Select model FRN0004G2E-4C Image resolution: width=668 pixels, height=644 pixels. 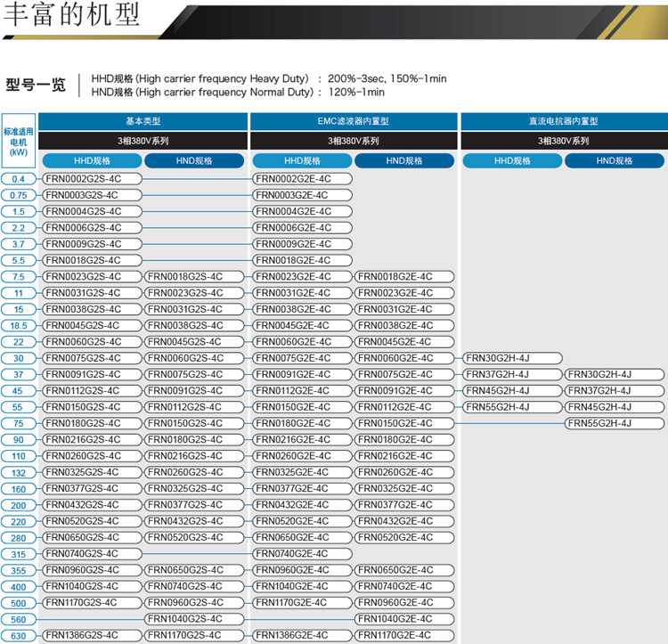302,211
